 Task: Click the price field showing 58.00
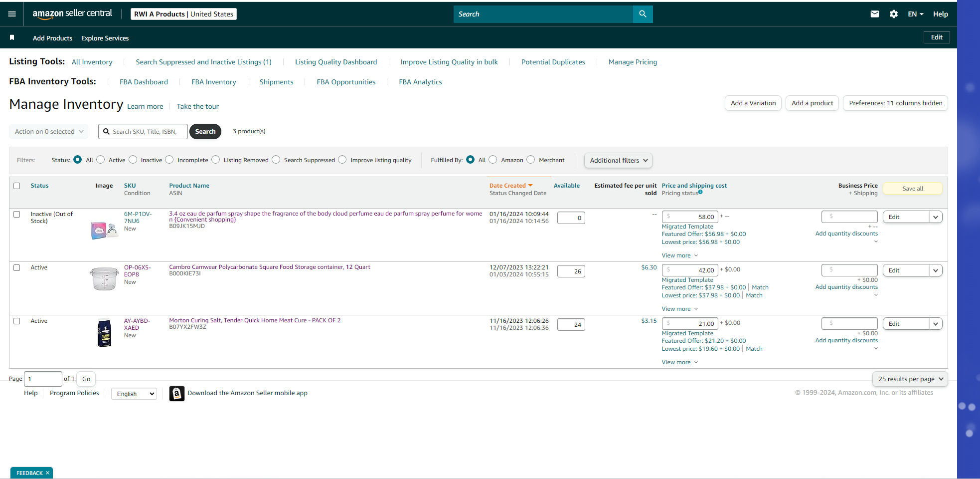[690, 217]
